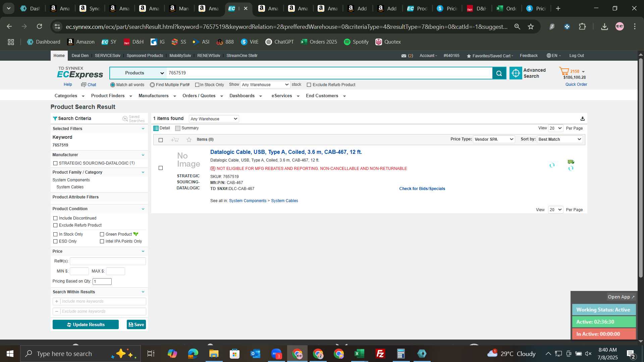Click the page vertical scrollbar

pos(641,168)
